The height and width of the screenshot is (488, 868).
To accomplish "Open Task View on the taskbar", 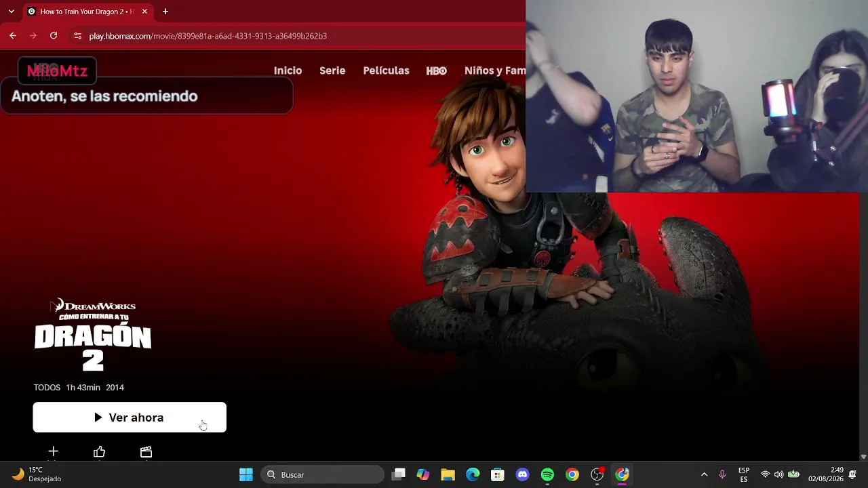I will (399, 474).
